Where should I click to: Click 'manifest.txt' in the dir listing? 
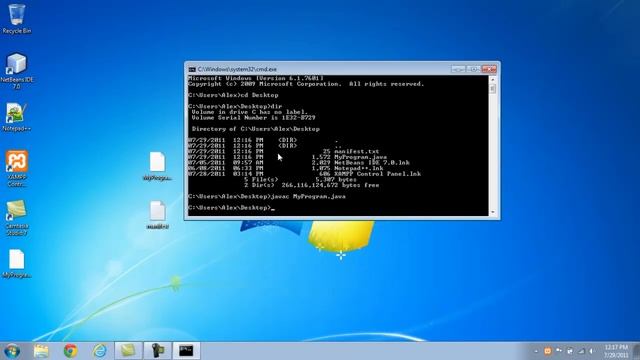pos(356,151)
